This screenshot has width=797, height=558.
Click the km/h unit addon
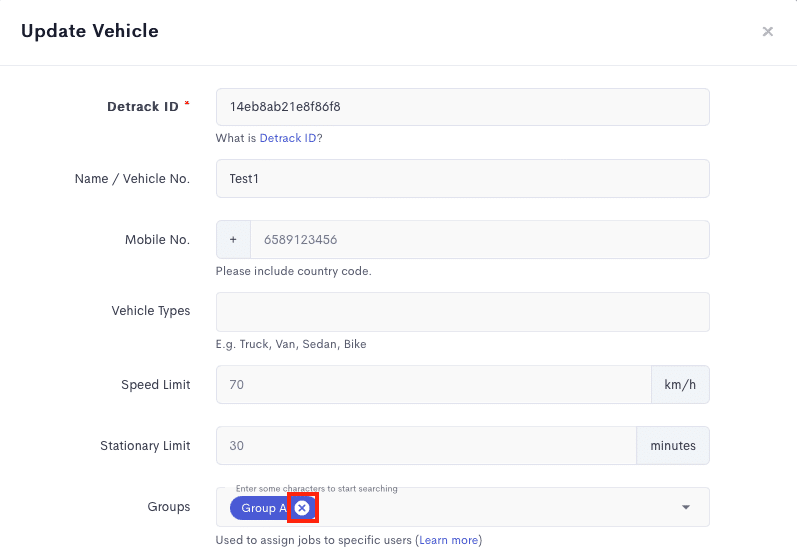click(x=680, y=385)
